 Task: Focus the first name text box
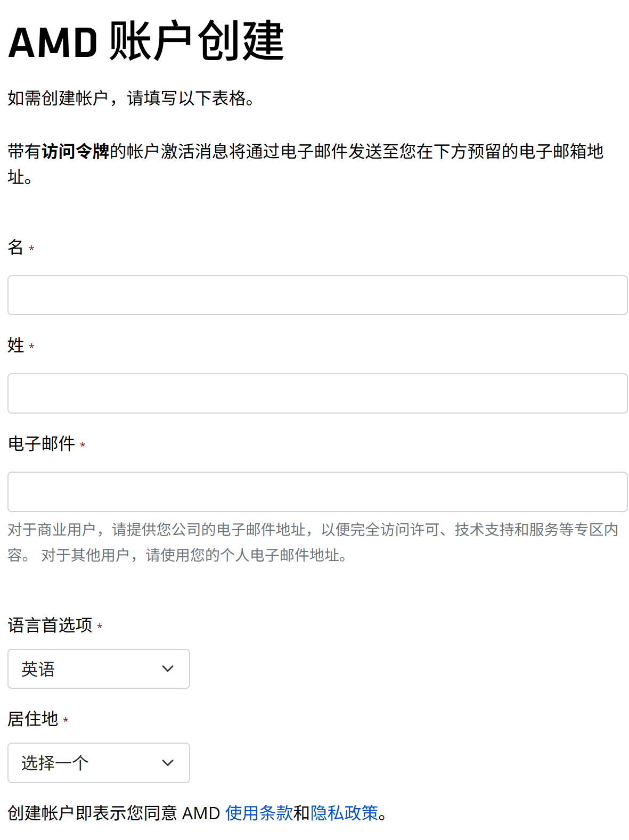coord(314,295)
